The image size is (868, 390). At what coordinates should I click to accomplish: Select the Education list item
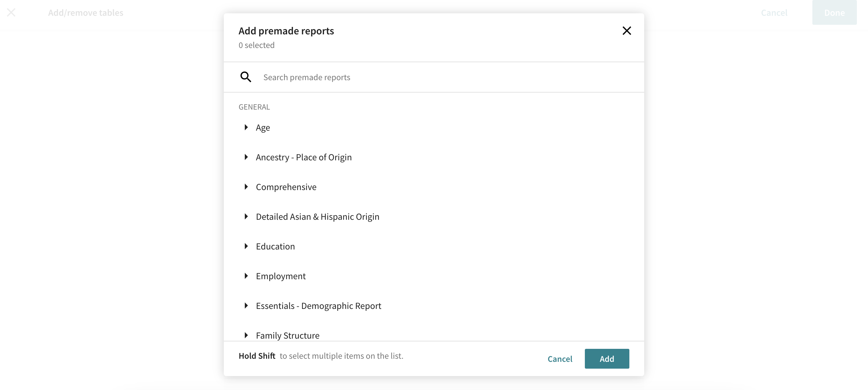(x=275, y=246)
